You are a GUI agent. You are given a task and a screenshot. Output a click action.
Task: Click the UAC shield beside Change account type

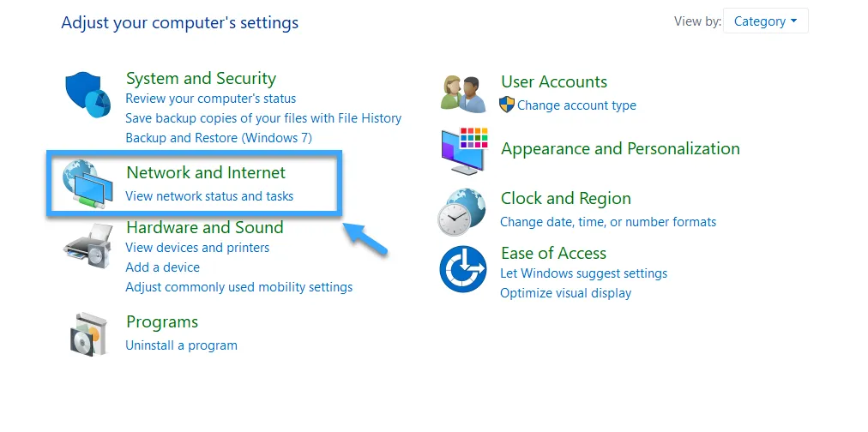[507, 105]
